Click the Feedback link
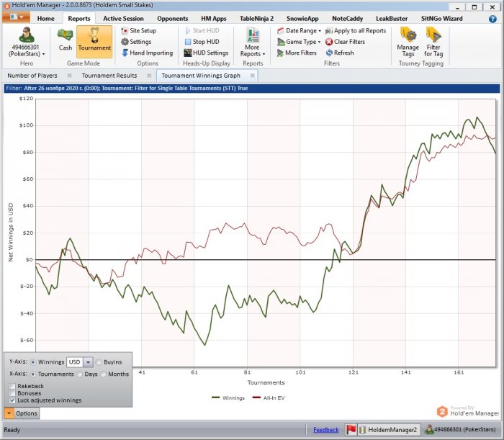504x440 pixels. coord(326,430)
